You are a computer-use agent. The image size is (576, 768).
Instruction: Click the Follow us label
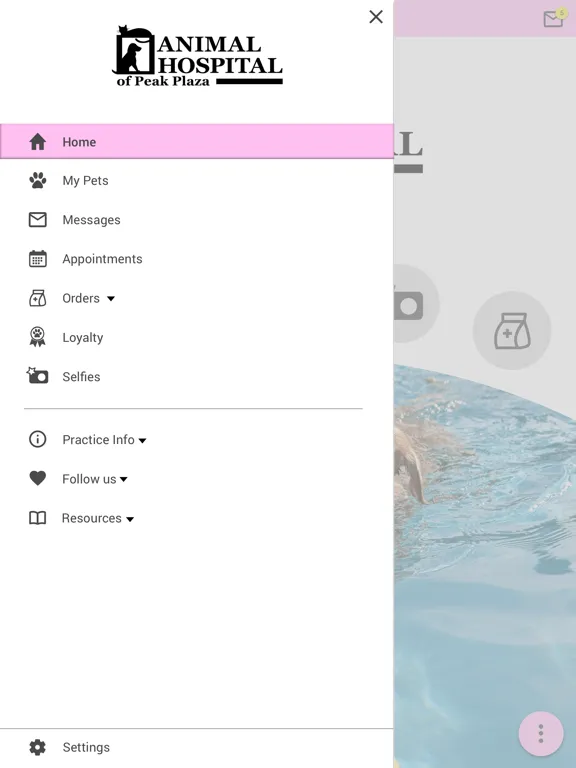click(x=89, y=479)
